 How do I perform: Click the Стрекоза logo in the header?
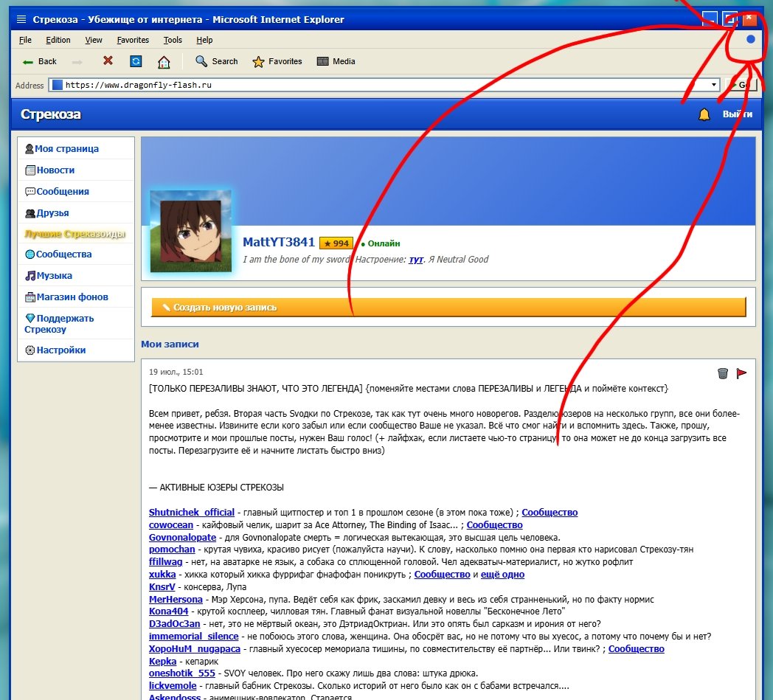point(50,114)
